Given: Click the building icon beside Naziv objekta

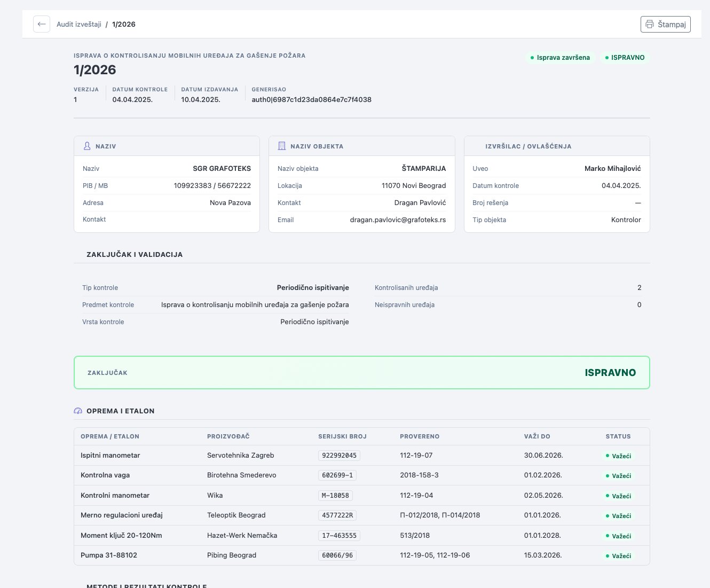Looking at the screenshot, I should point(282,146).
